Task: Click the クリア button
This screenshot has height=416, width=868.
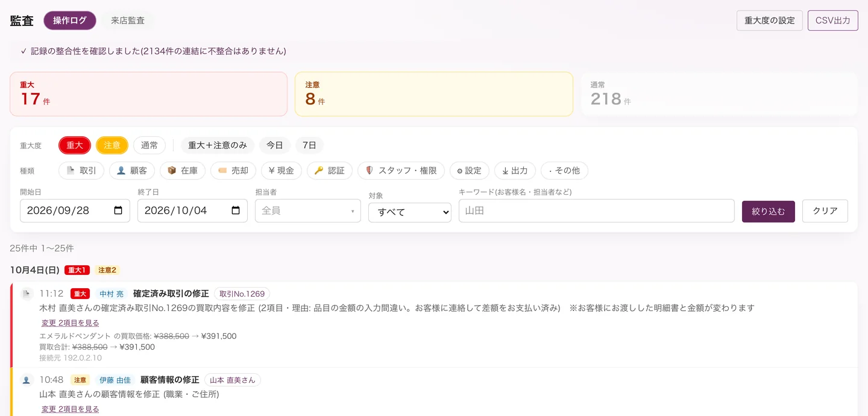Action: point(825,211)
